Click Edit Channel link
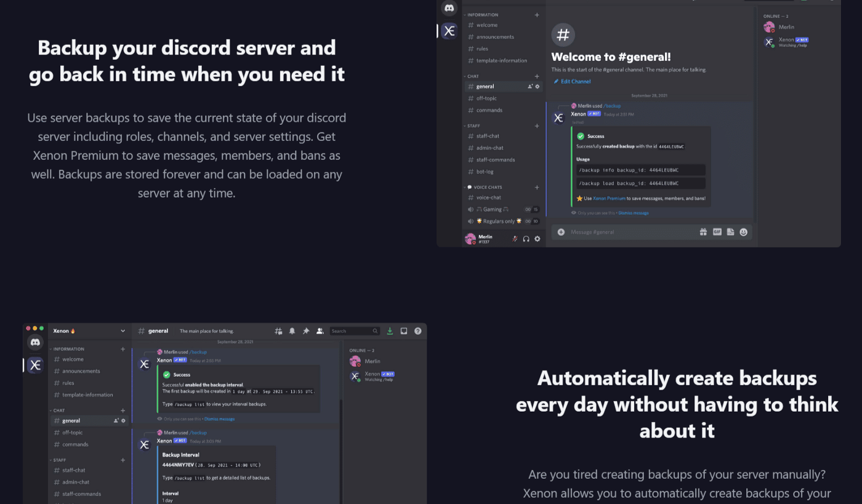The width and height of the screenshot is (862, 504). click(x=572, y=81)
